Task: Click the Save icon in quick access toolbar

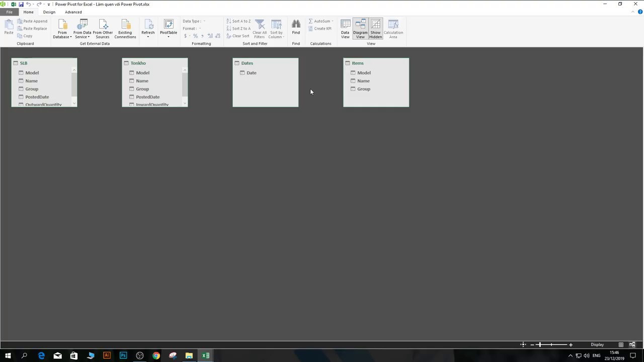Action: [x=21, y=4]
